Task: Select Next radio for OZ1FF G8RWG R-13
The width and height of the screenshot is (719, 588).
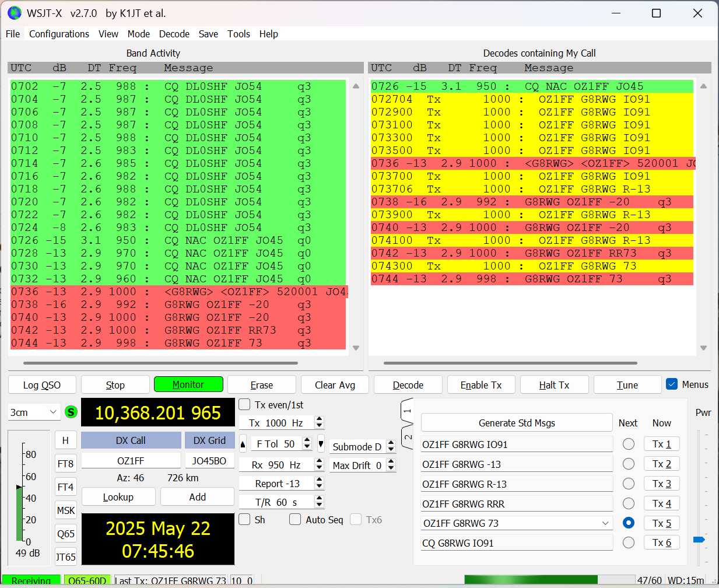Action: [x=628, y=484]
